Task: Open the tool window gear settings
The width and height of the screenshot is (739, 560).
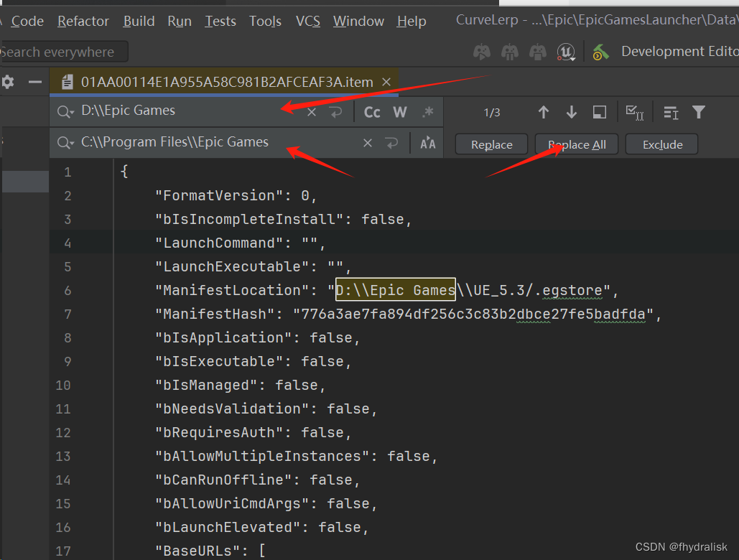Action: click(7, 82)
